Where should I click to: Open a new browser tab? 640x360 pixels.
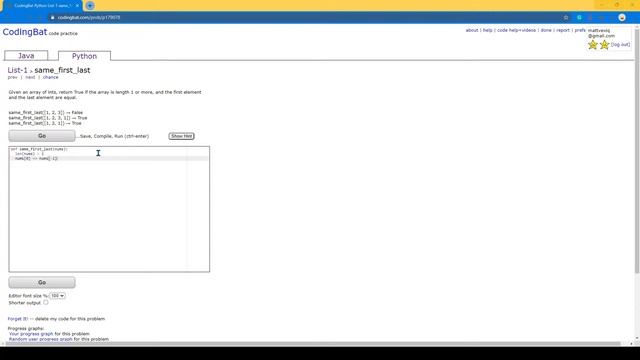[x=90, y=6]
